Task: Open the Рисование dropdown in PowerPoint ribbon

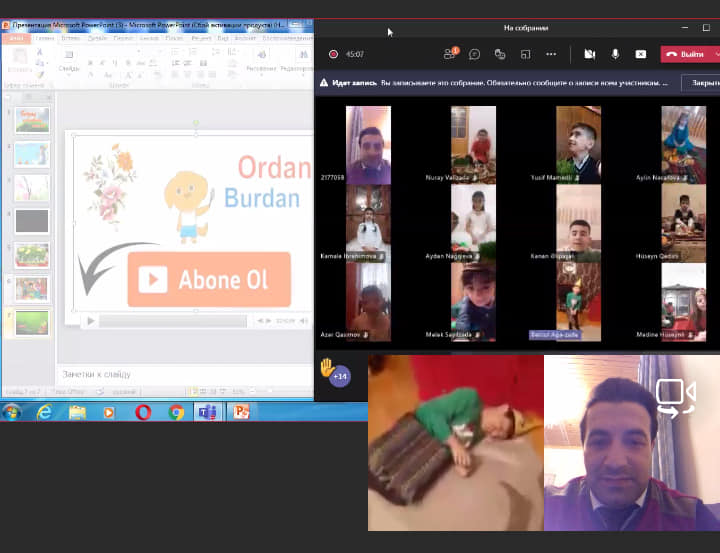Action: [261, 61]
